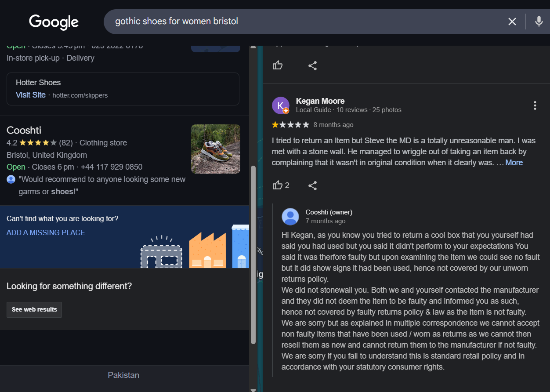Expand Kegan Moore's review with More link
The height and width of the screenshot is (392, 550).
(x=514, y=163)
